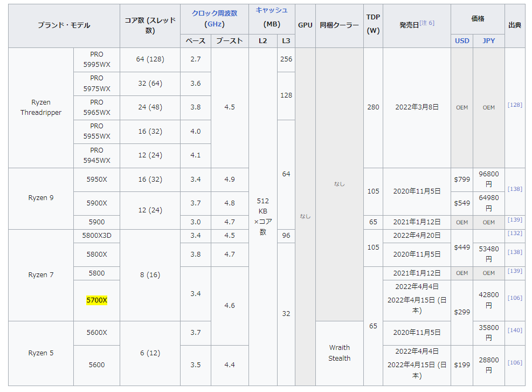Image resolution: width=532 pixels, height=392 pixels.
Task: Select the Wraith Stealth cooler cell
Action: click(x=339, y=353)
